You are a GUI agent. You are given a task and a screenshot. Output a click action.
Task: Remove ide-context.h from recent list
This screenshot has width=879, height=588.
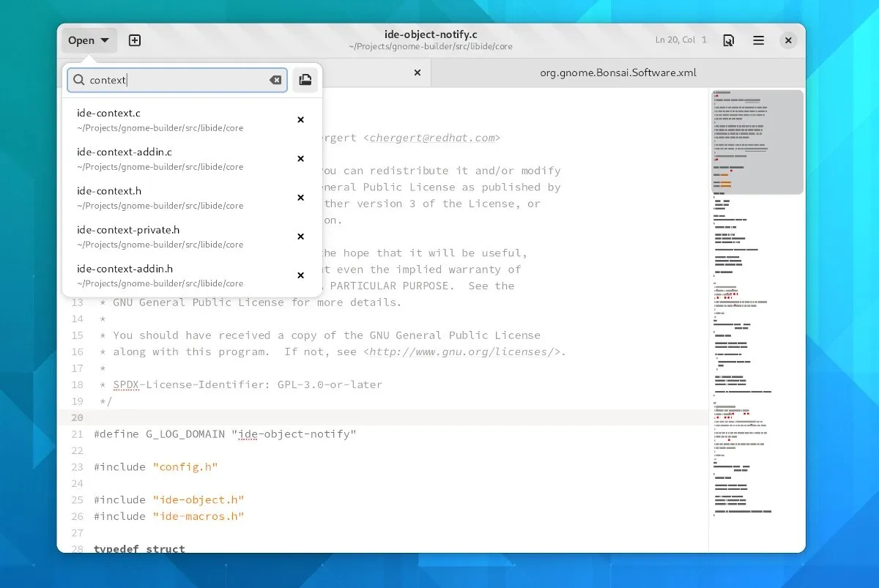[300, 198]
